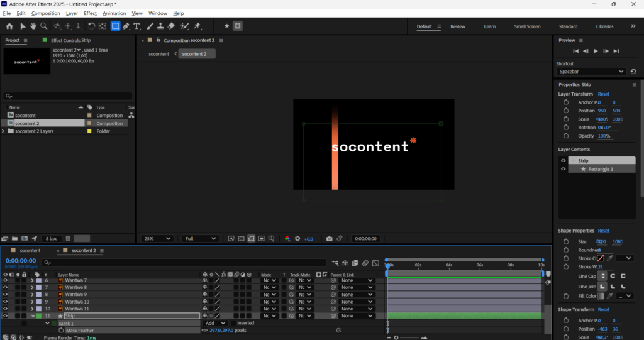The width and height of the screenshot is (644, 340).
Task: Open the Composition menu
Action: point(45,14)
